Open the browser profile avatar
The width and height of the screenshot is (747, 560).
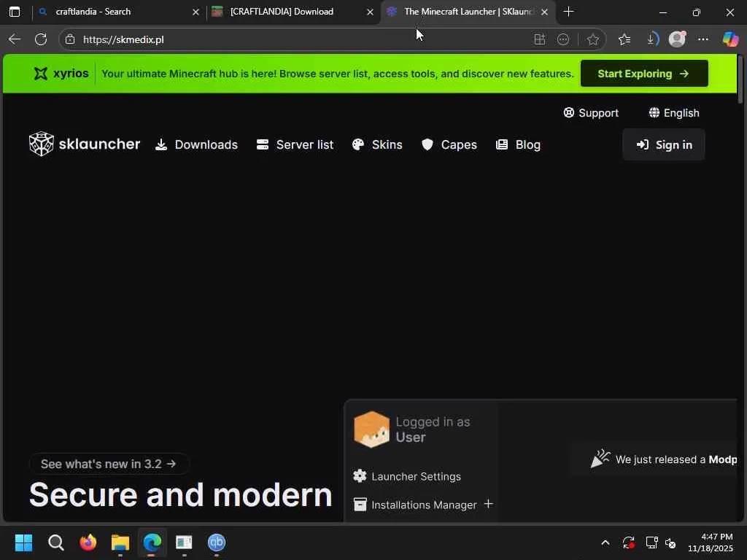click(x=677, y=39)
